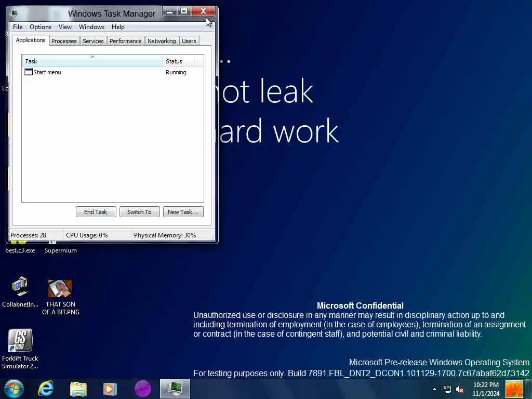Switch to the Performance tab
The width and height of the screenshot is (532, 399).
point(126,41)
